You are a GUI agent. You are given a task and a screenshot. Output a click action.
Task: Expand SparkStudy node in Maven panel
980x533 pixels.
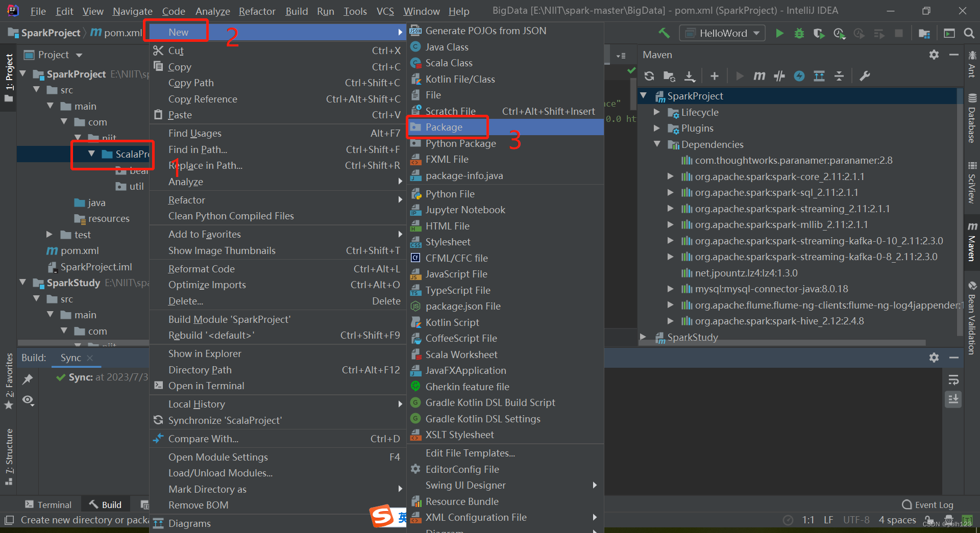[643, 337]
